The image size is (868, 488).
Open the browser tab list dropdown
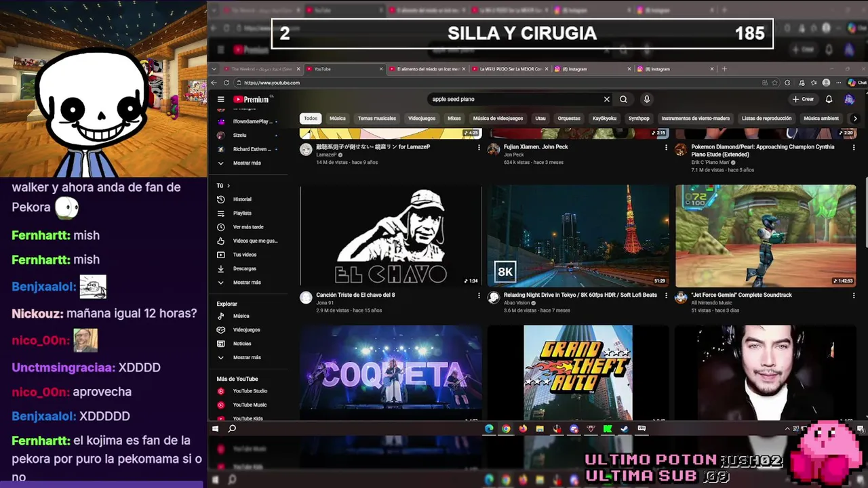pyautogui.click(x=215, y=69)
